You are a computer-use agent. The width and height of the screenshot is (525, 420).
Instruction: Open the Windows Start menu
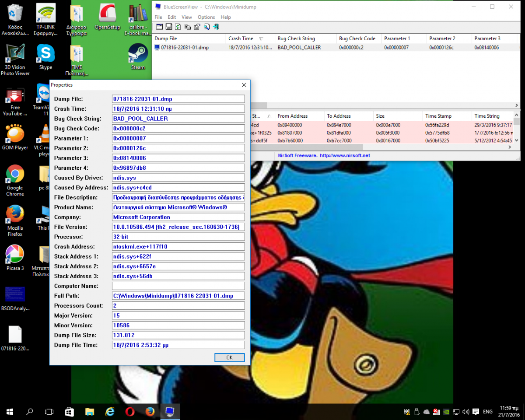(x=10, y=412)
